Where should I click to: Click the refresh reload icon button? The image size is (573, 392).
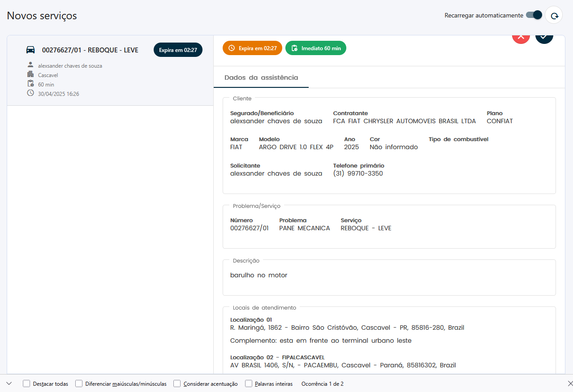click(554, 16)
